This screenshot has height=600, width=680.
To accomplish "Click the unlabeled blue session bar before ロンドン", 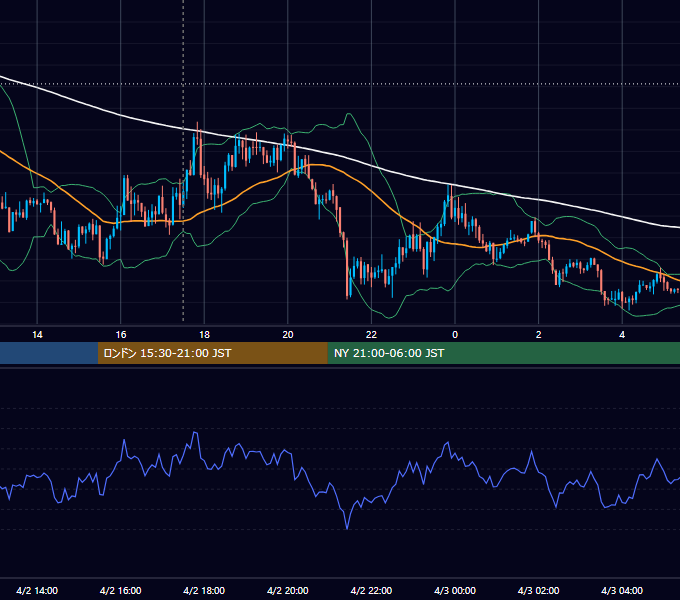I will [49, 353].
